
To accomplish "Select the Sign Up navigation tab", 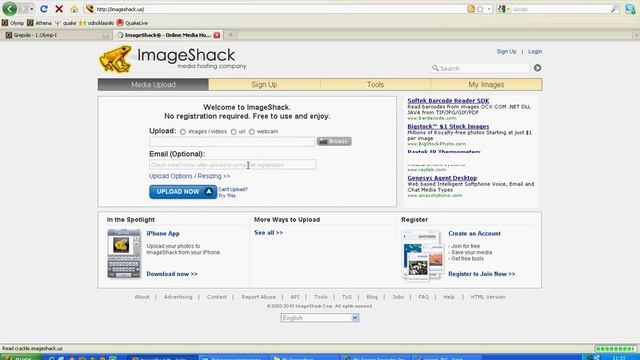I will [x=264, y=84].
